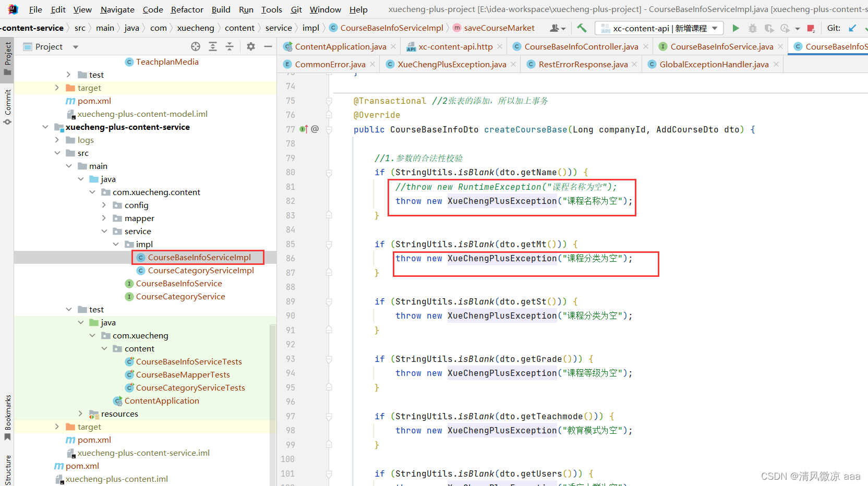The height and width of the screenshot is (486, 868).
Task: Click Run with Coverage icon
Action: click(769, 28)
